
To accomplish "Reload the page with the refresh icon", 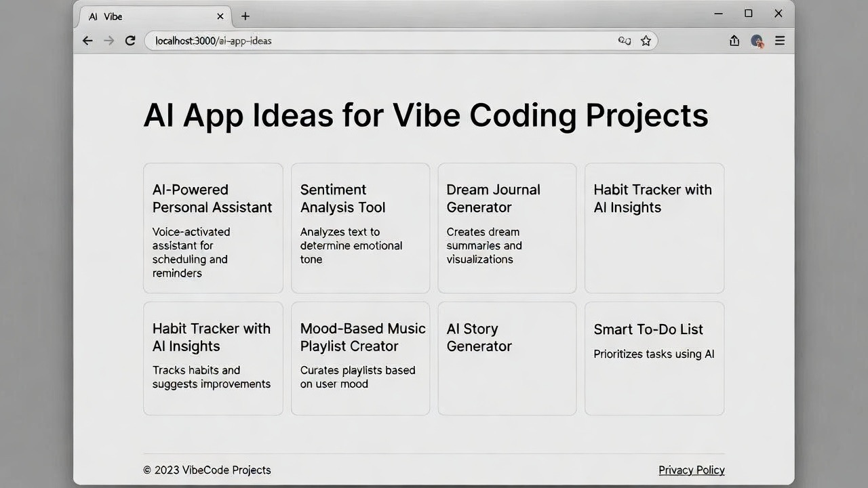I will coord(130,41).
